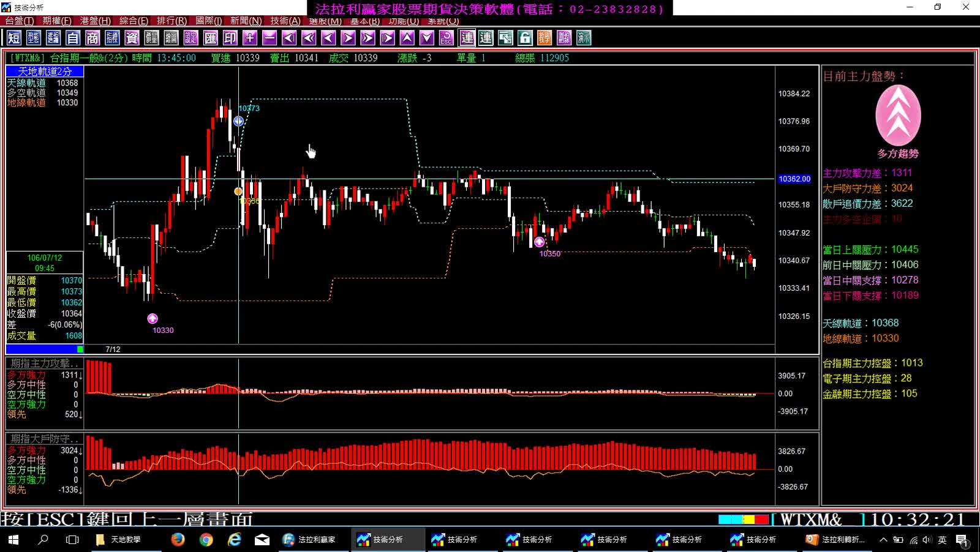Open the 台盤(T) menu
The image size is (980, 552).
click(20, 21)
